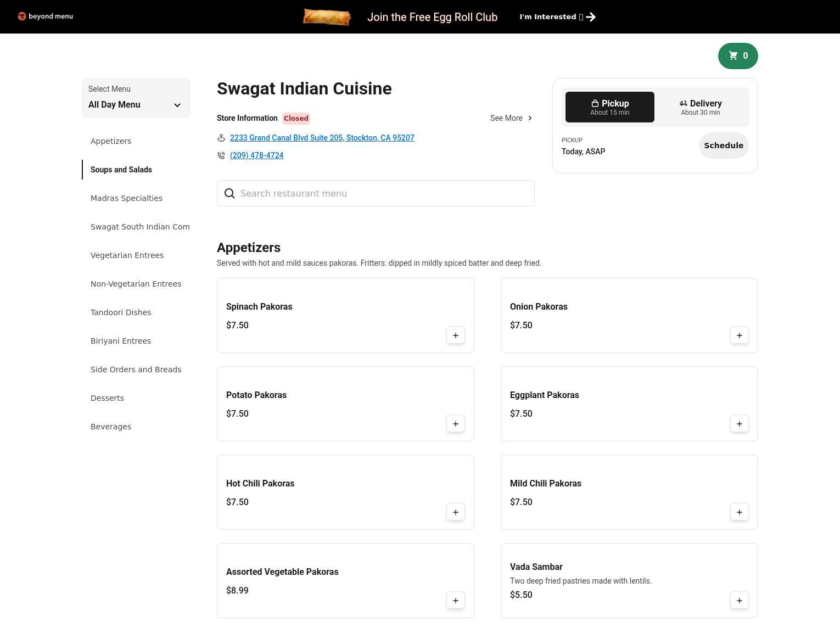
Task: Jump to Tandoori Dishes category
Action: (121, 312)
